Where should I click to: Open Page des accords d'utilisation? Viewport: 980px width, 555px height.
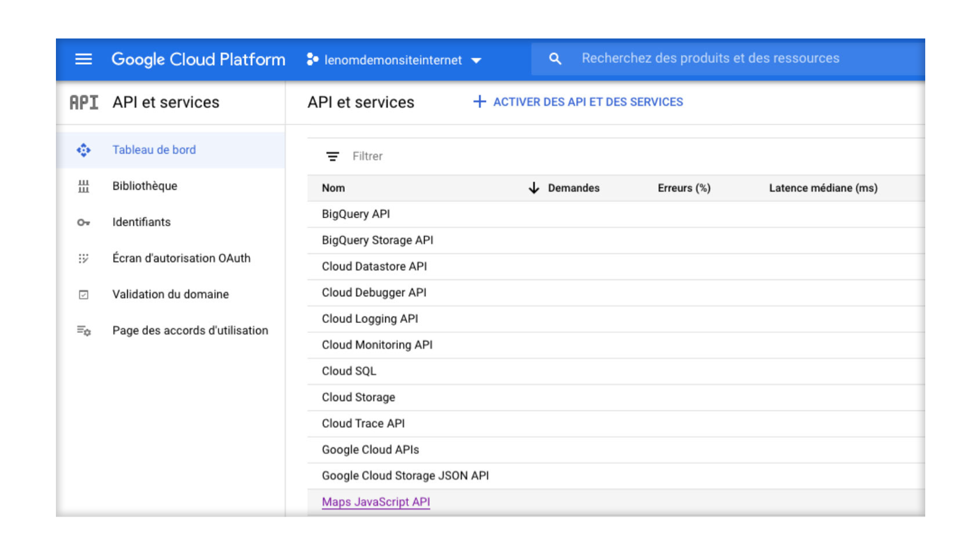point(190,331)
